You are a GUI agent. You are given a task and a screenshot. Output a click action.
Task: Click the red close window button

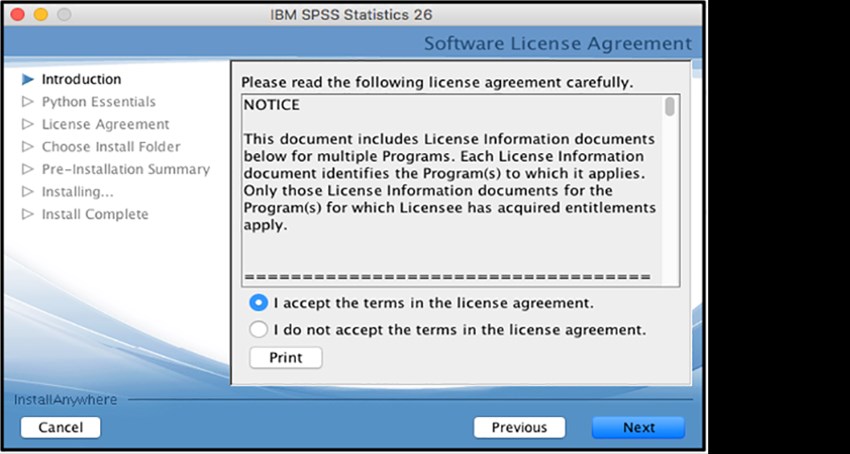[17, 15]
